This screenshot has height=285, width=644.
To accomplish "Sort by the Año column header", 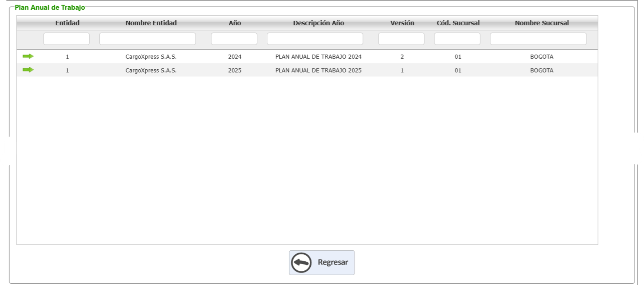I will (235, 23).
